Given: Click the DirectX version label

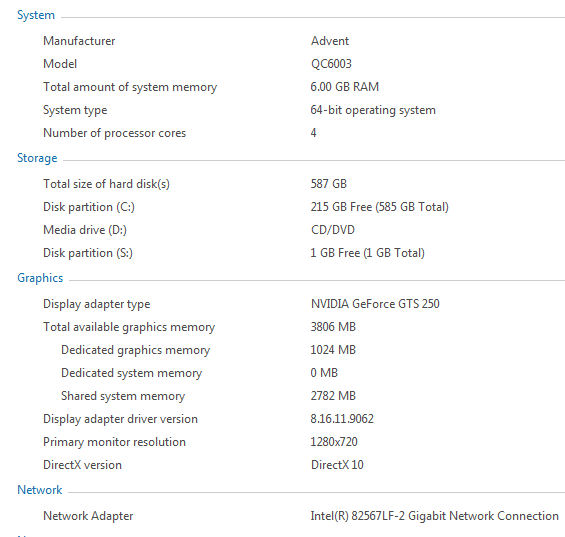Looking at the screenshot, I should click(83, 465).
